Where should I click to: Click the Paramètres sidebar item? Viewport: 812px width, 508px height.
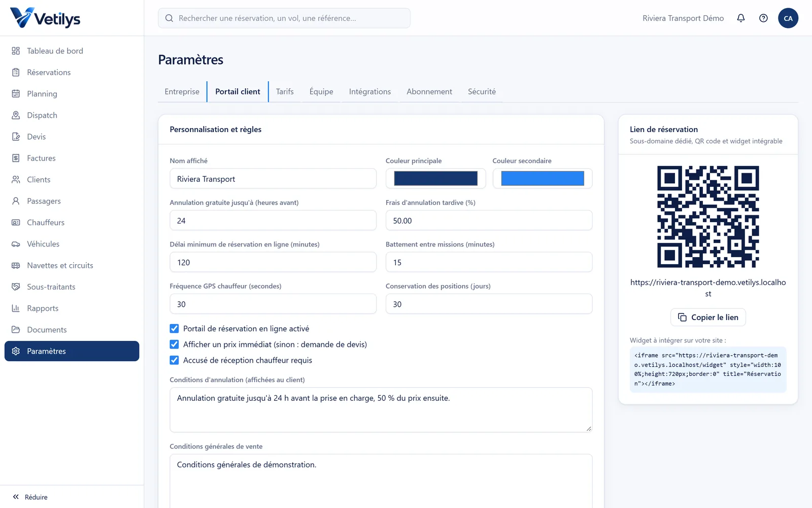pos(72,351)
